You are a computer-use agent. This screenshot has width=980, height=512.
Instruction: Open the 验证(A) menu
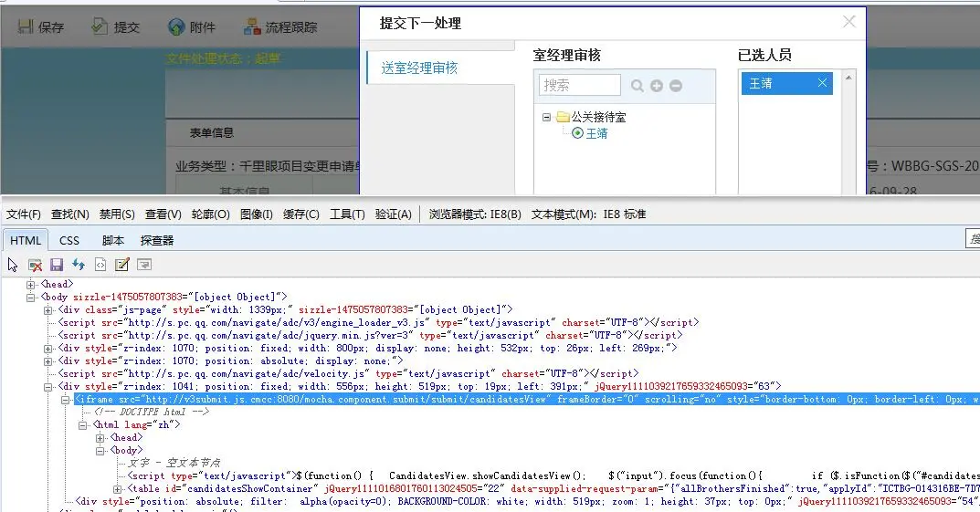(x=393, y=214)
